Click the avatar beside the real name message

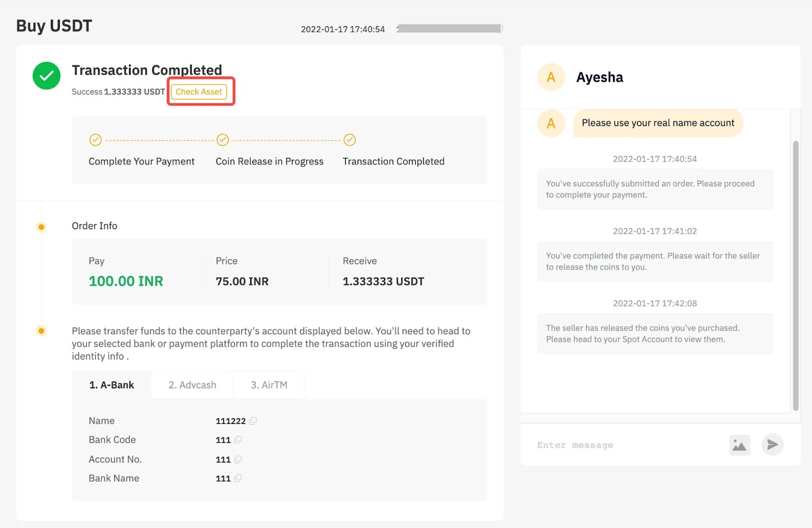click(551, 123)
